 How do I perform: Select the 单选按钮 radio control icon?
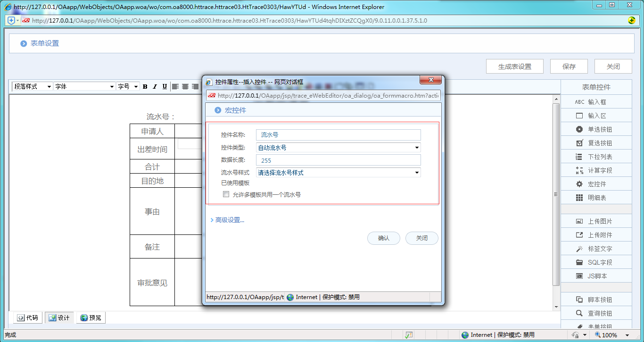point(579,129)
